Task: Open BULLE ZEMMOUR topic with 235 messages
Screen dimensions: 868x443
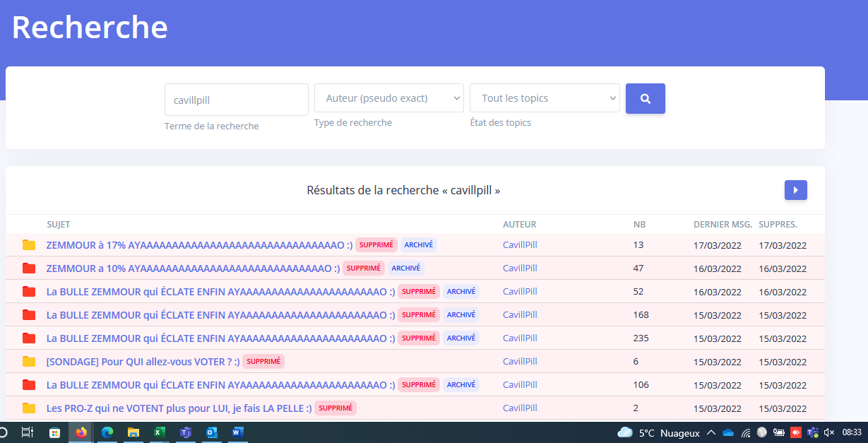Action: point(220,338)
